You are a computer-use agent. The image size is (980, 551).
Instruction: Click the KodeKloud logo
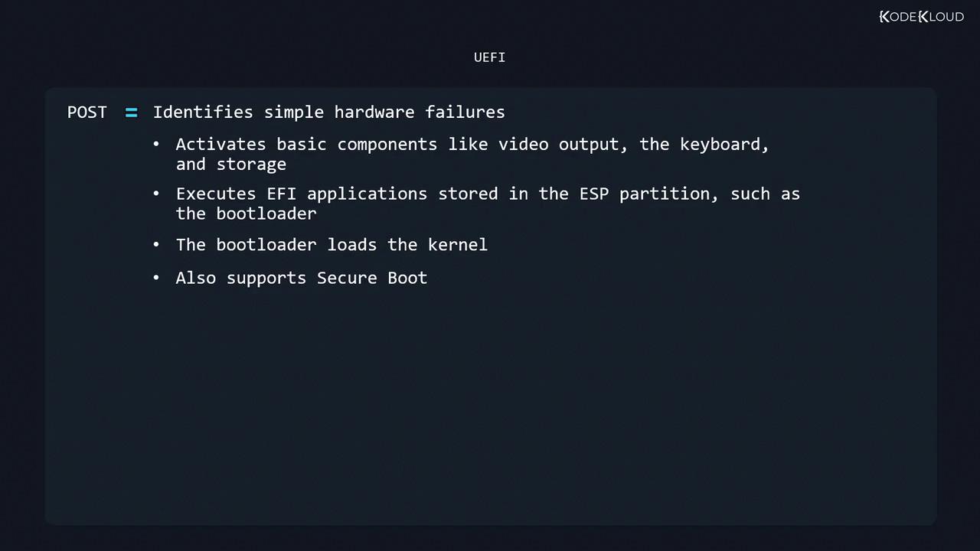pos(921,17)
